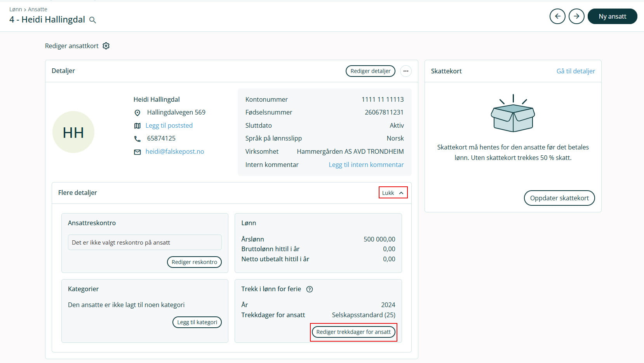Click Ansatte in the breadcrumb
Viewport: 644px width, 363px height.
[38, 9]
